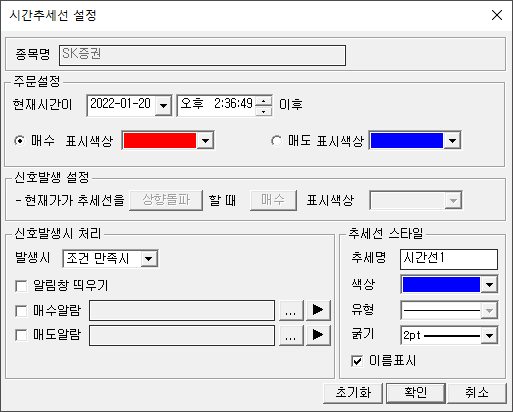This screenshot has width=513, height=412.
Task: Select the 매수 radio button
Action: pos(20,141)
